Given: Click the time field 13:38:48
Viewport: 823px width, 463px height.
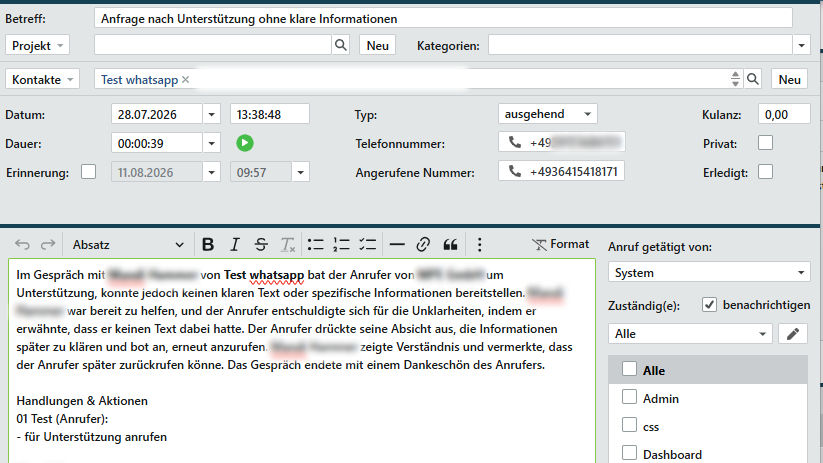Looking at the screenshot, I should (270, 114).
